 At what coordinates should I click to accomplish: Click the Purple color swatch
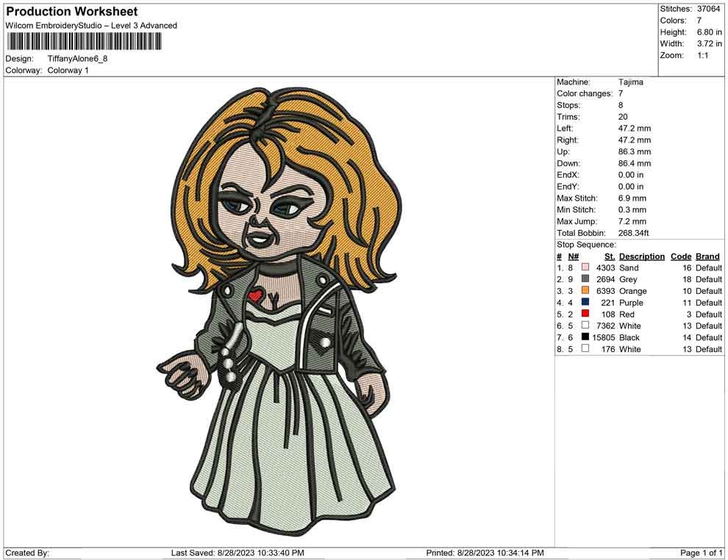coord(585,302)
